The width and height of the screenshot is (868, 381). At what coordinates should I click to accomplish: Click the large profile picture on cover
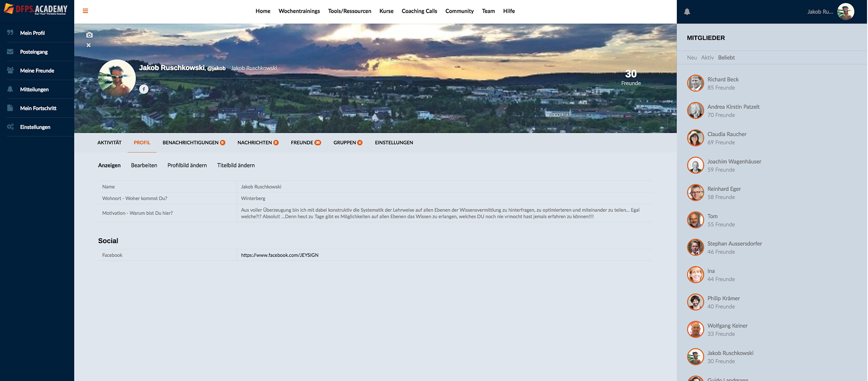pos(117,78)
